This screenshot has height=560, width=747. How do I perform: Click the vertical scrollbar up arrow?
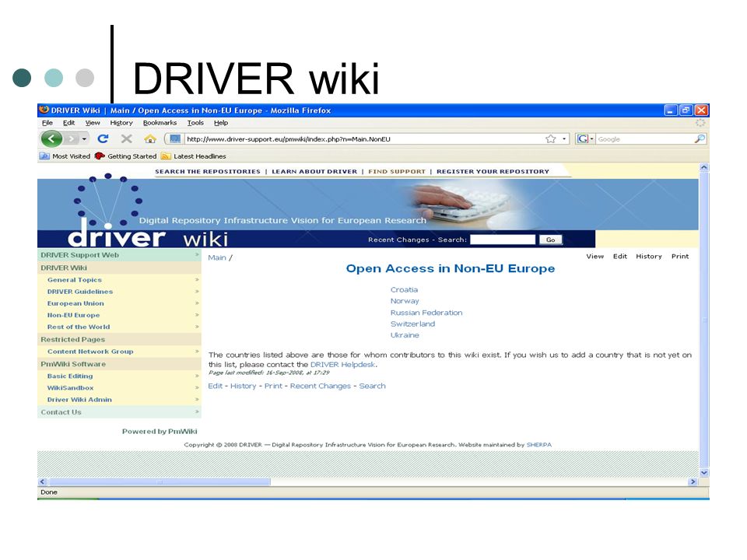(x=704, y=168)
